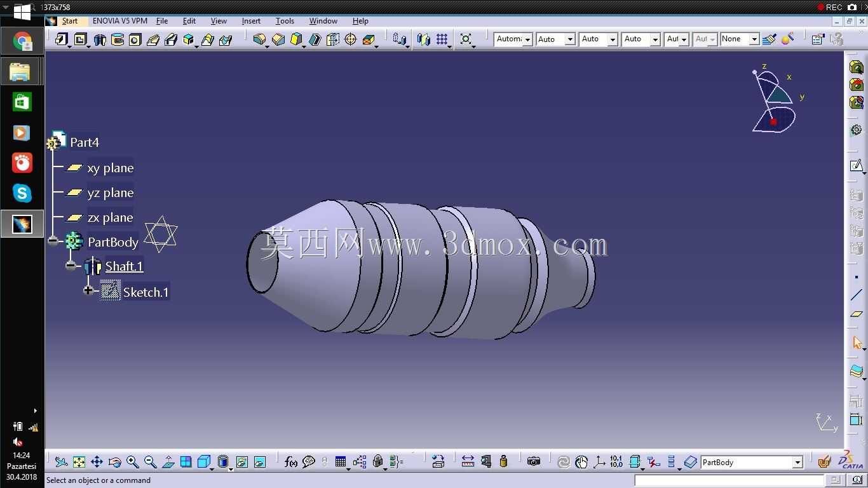868x488 pixels.
Task: Click the Slot tool
Action: (171, 39)
